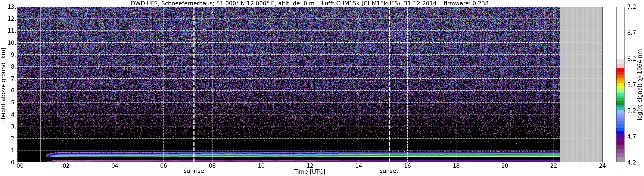
Task: Click the colorbar 7.2 tick label
Action: coord(632,7)
